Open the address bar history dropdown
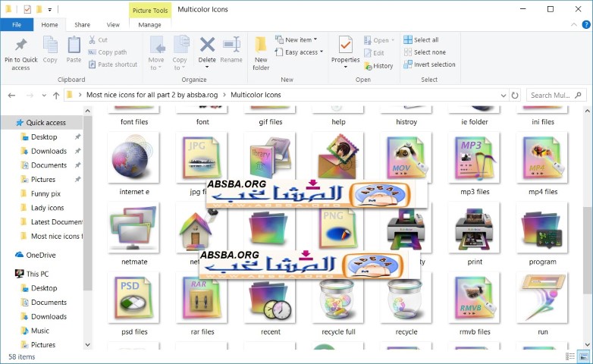The width and height of the screenshot is (593, 364). [504, 96]
